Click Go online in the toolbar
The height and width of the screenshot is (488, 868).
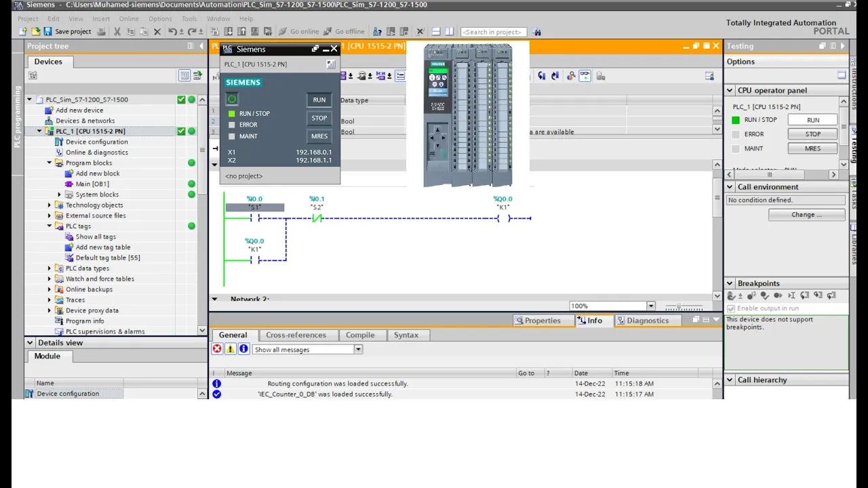point(298,32)
